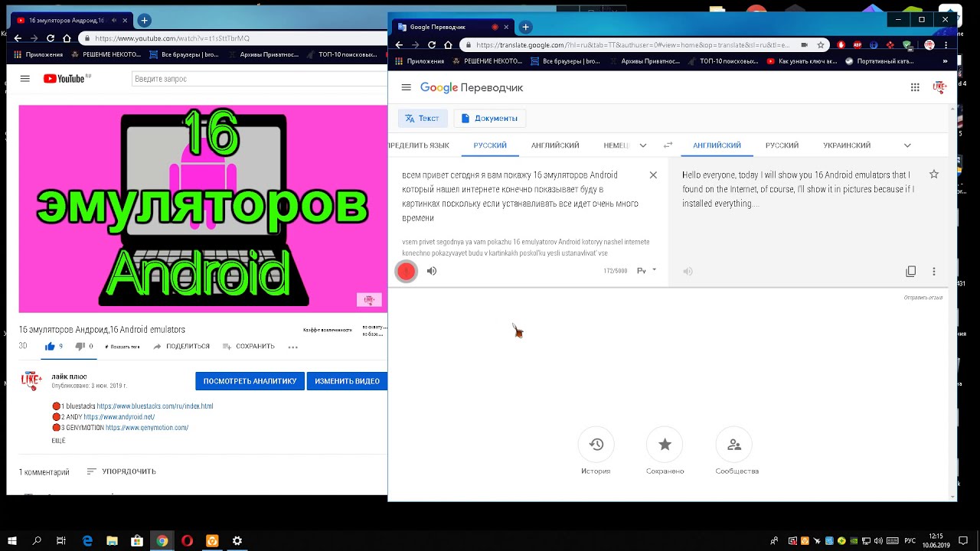
Task: Show more bookmarks with the chevron
Action: (x=945, y=61)
